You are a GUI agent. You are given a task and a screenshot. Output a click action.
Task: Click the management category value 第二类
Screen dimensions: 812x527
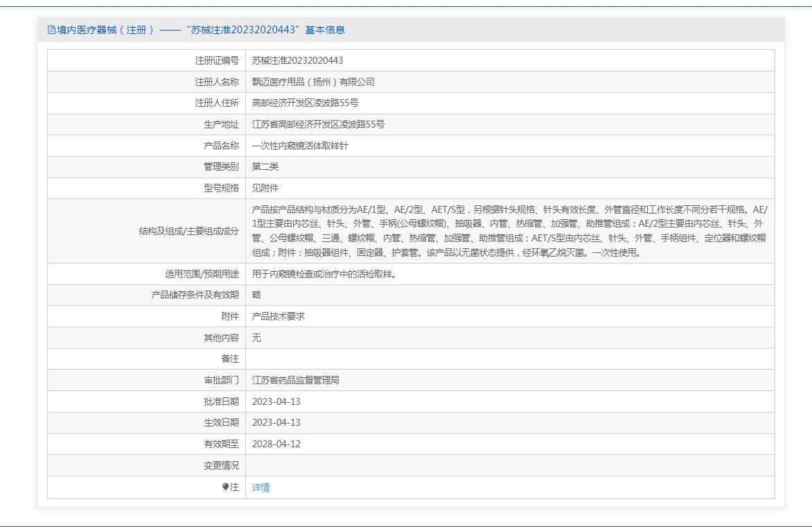(x=265, y=166)
